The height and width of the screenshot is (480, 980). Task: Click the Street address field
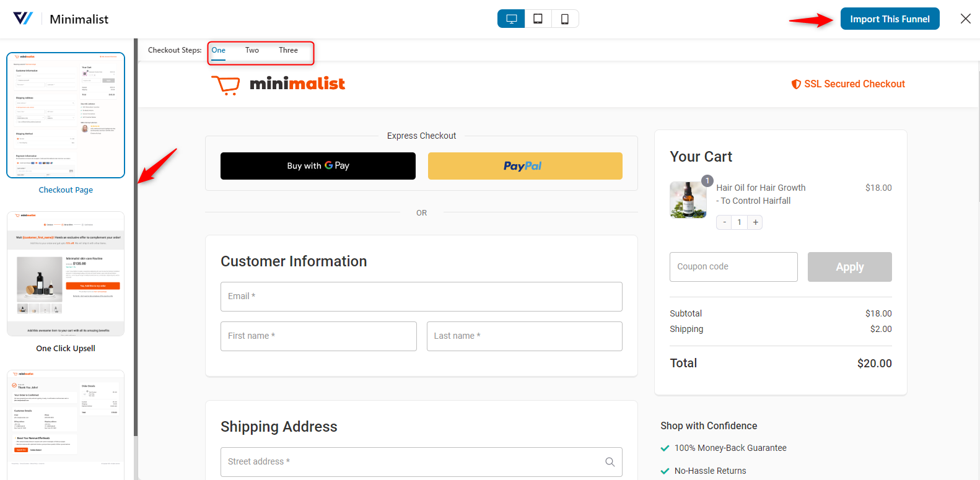421,462
